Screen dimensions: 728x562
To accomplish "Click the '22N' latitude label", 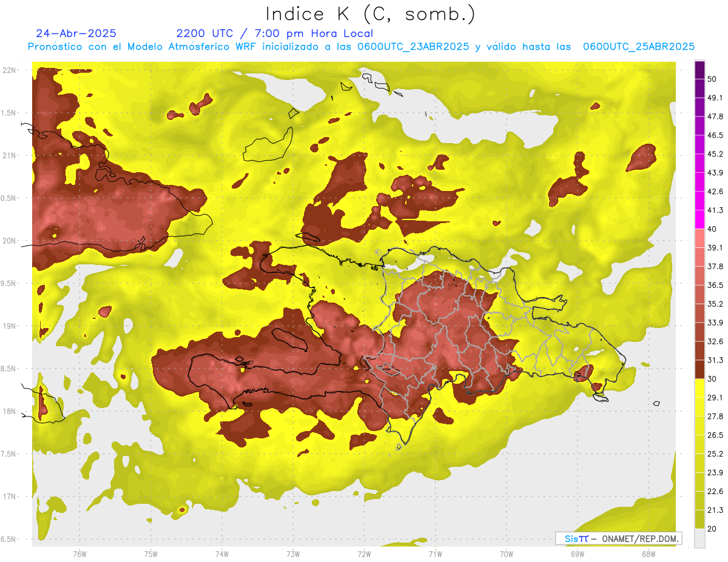I will pos(10,70).
